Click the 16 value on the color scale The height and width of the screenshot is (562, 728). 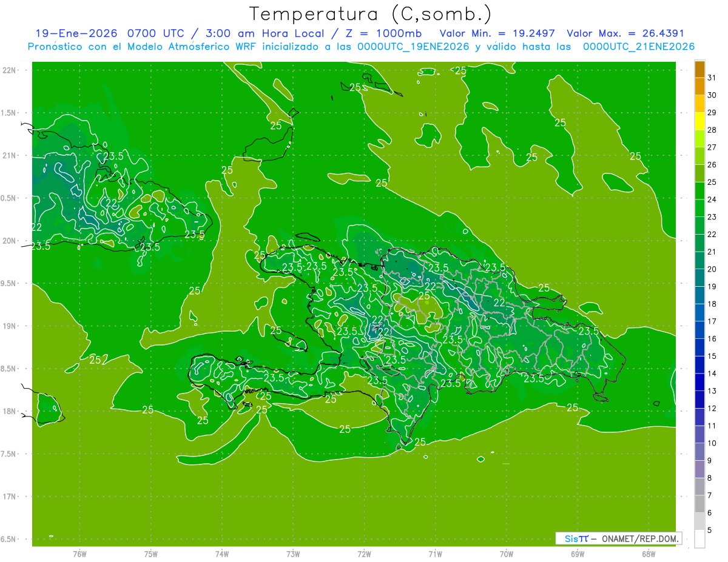pyautogui.click(x=712, y=339)
